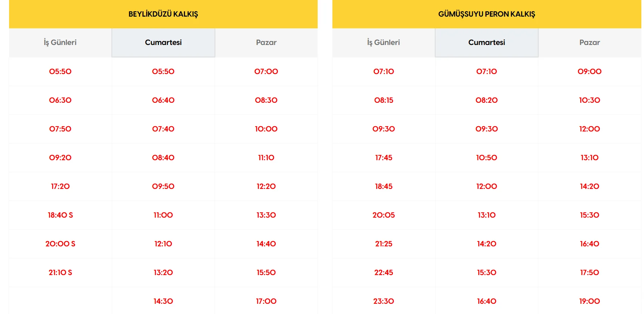Click the 08:15 departure time
644x314 pixels.
[384, 100]
